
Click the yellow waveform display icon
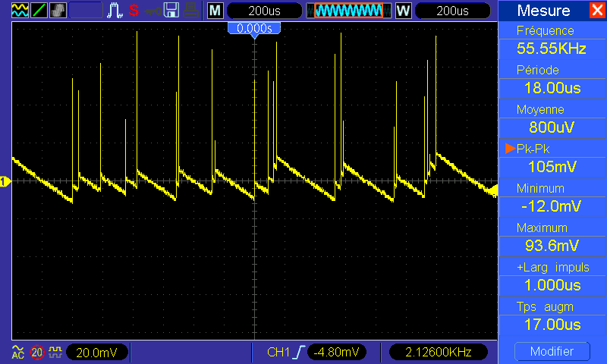point(20,11)
